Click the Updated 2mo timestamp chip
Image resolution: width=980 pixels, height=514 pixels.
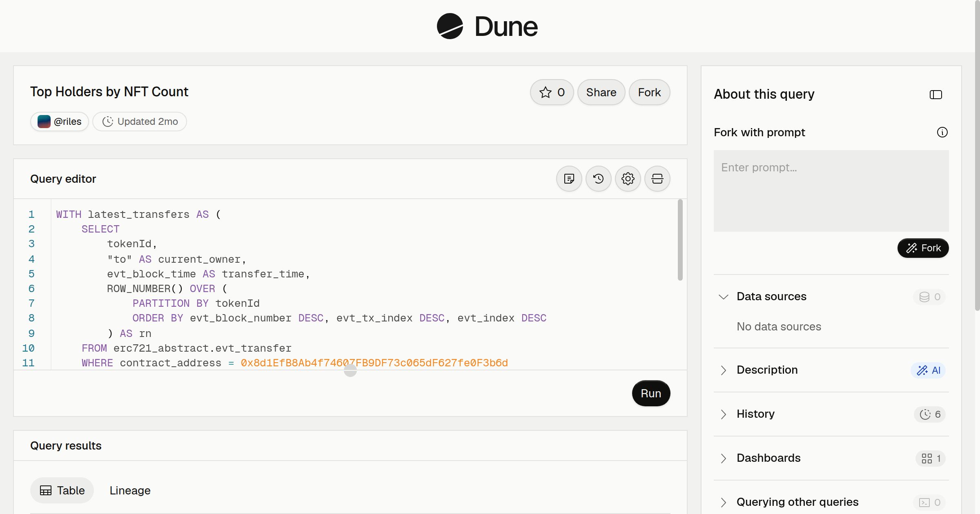pos(140,122)
